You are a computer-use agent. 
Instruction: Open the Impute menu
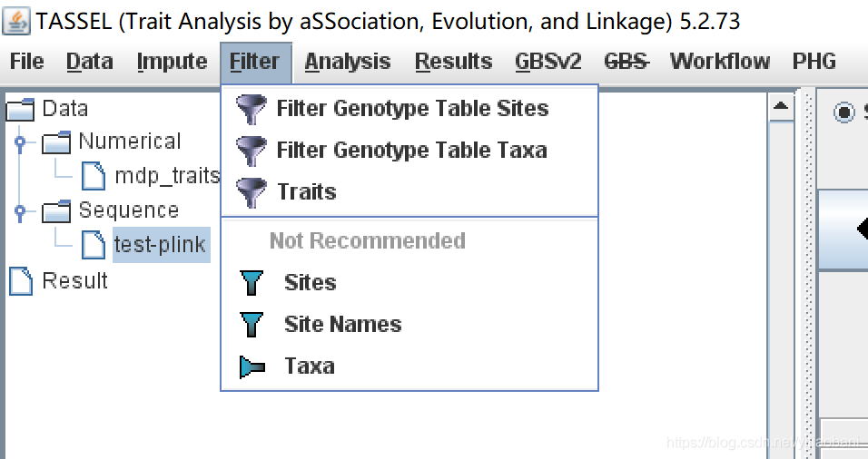172,62
